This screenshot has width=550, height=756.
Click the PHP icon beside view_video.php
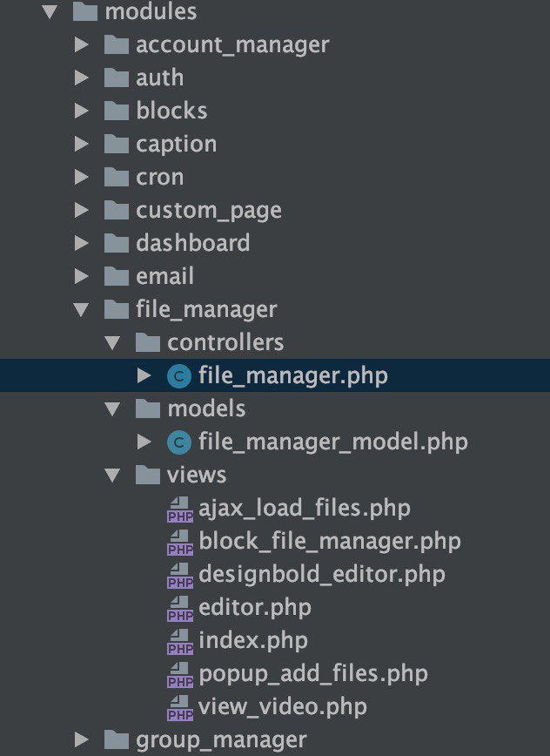(180, 708)
